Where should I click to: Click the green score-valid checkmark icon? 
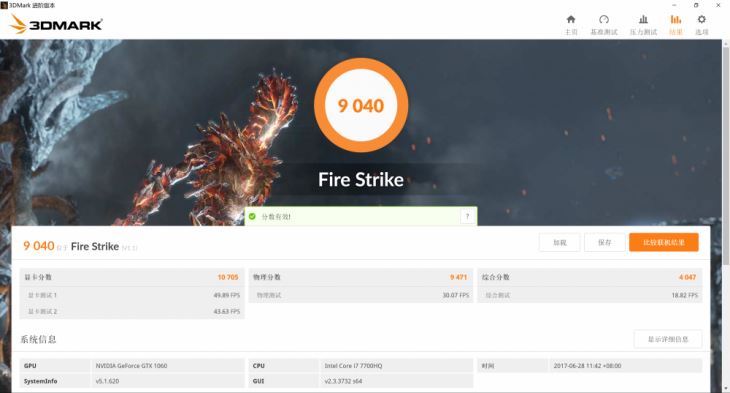(252, 217)
